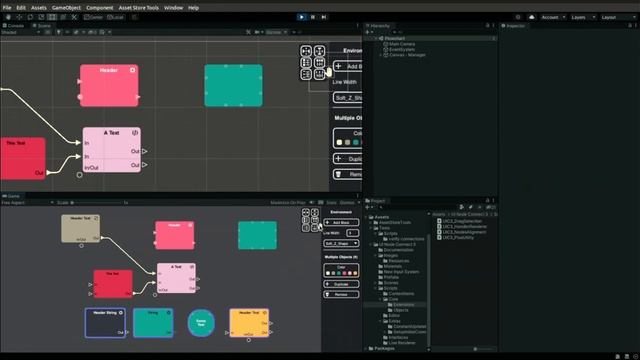Select the Rect transform tool
This screenshot has height=360, width=640.
[x=52, y=17]
